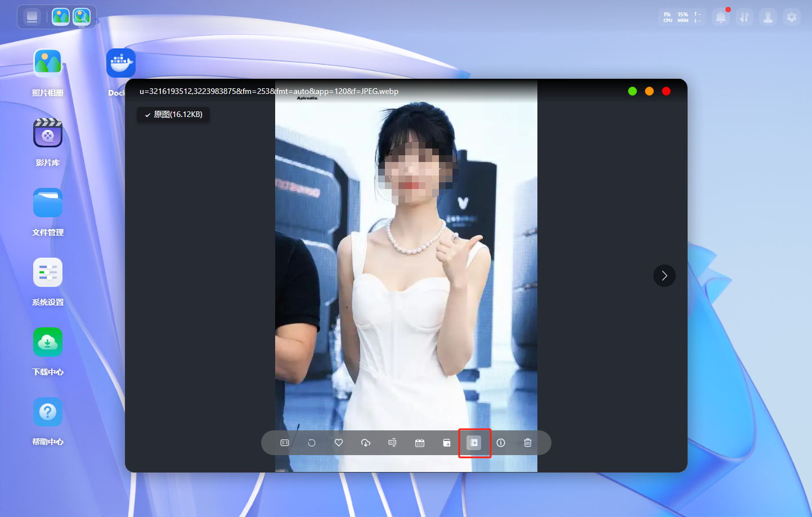812x517 pixels.
Task: Click the highlighted starred notebook icon
Action: (x=474, y=443)
